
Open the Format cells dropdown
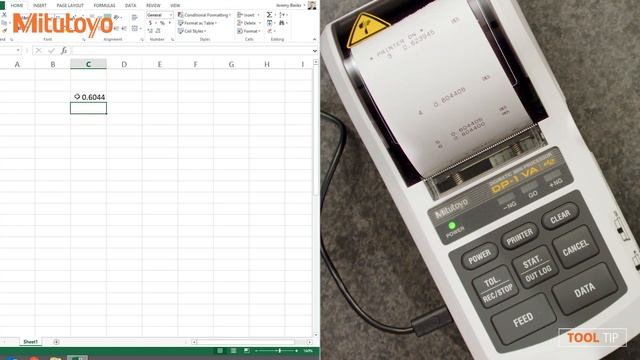click(x=249, y=31)
